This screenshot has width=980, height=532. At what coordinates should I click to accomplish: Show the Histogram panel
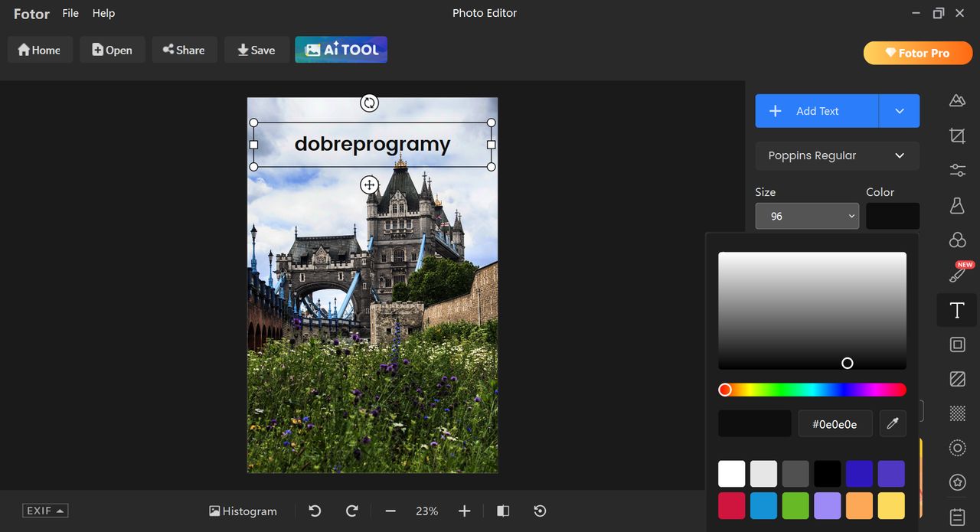click(x=243, y=511)
